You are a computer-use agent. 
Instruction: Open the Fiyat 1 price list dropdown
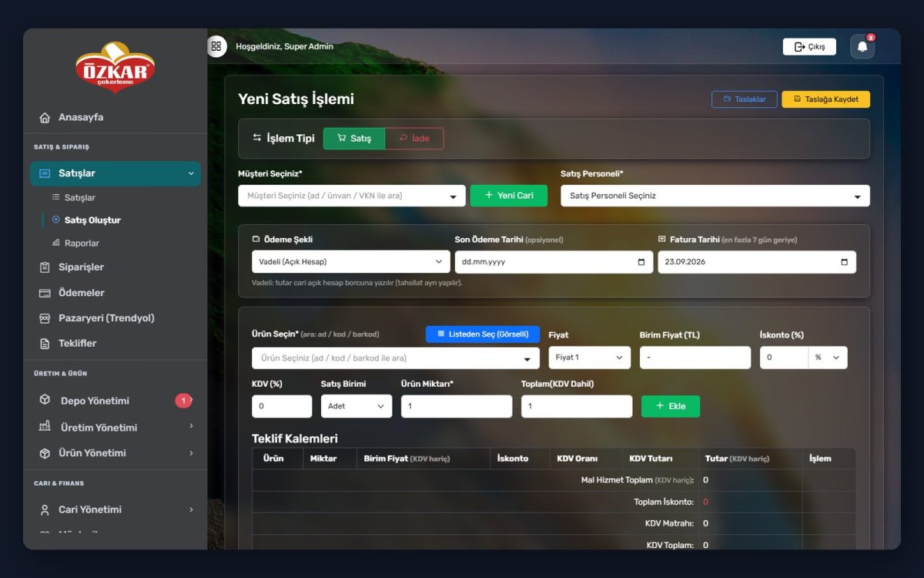coord(590,358)
